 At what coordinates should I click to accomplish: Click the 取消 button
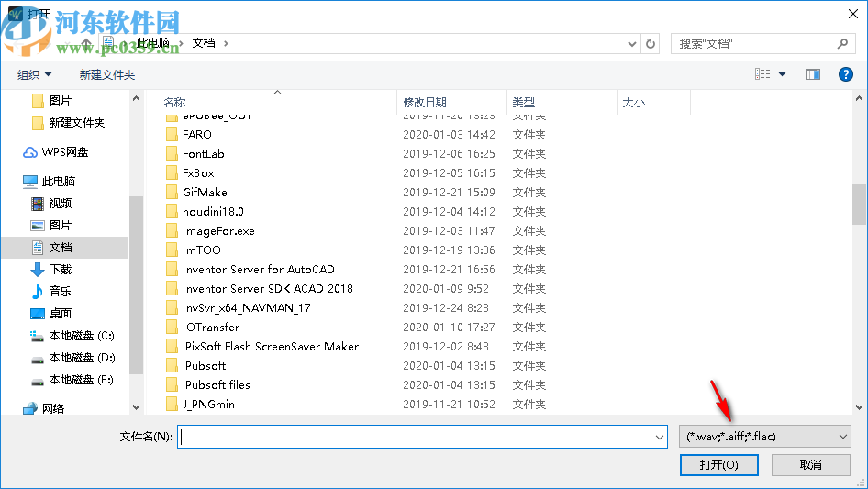pyautogui.click(x=810, y=464)
